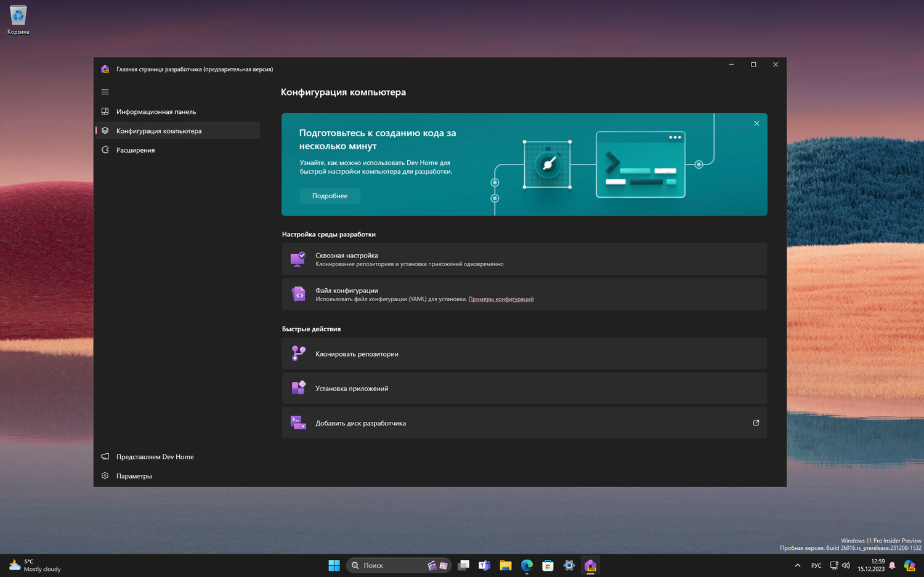Open the hamburger navigation menu
Image resolution: width=924 pixels, height=577 pixels.
click(x=105, y=92)
